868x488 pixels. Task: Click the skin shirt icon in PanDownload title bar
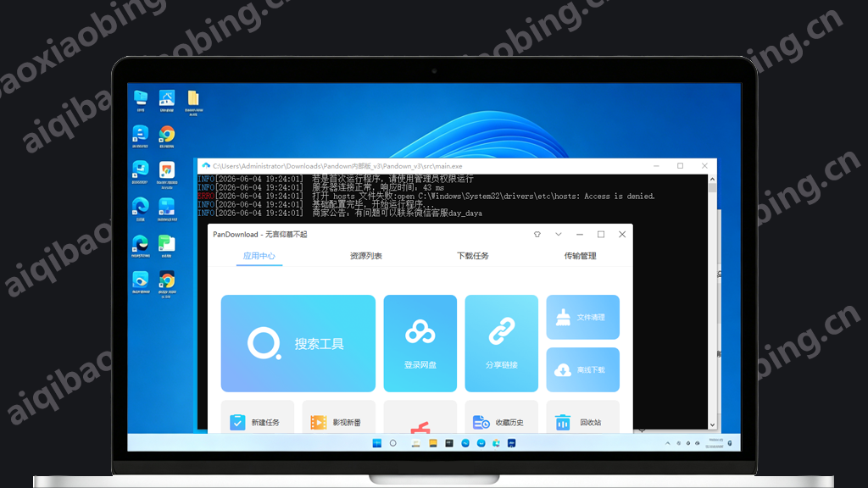pyautogui.click(x=537, y=234)
